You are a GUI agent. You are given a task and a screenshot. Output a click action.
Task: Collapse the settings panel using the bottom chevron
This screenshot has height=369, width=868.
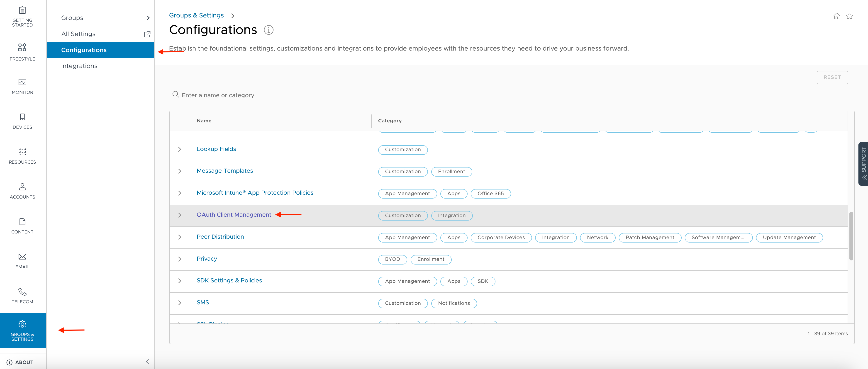(x=147, y=362)
